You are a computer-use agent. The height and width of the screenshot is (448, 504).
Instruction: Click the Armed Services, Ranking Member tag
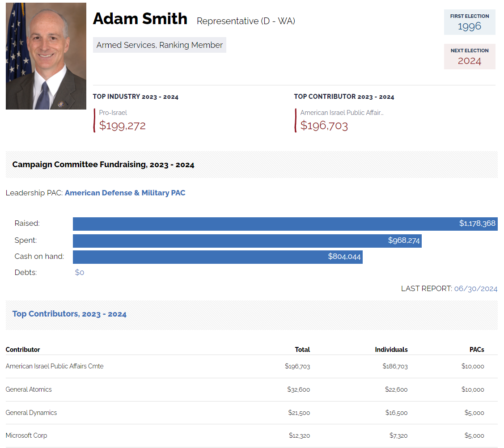coord(159,45)
